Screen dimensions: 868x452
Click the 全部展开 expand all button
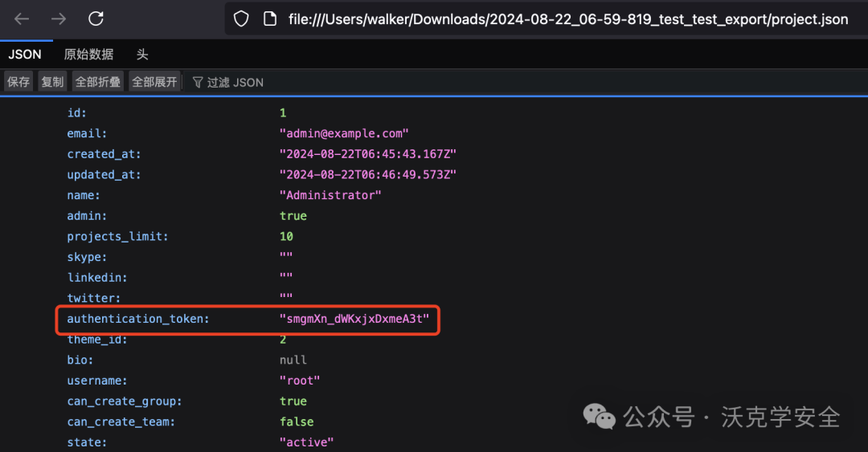[154, 82]
